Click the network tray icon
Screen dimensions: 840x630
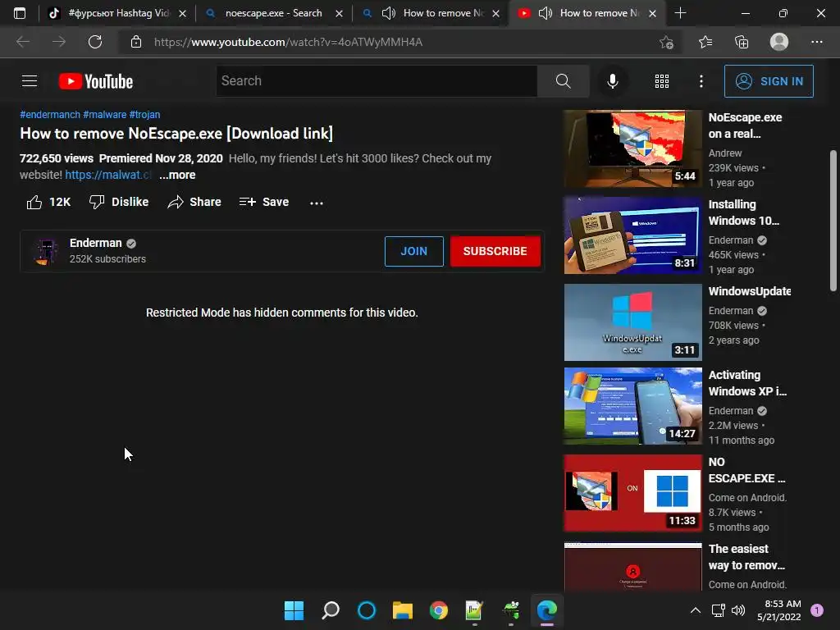[718, 610]
